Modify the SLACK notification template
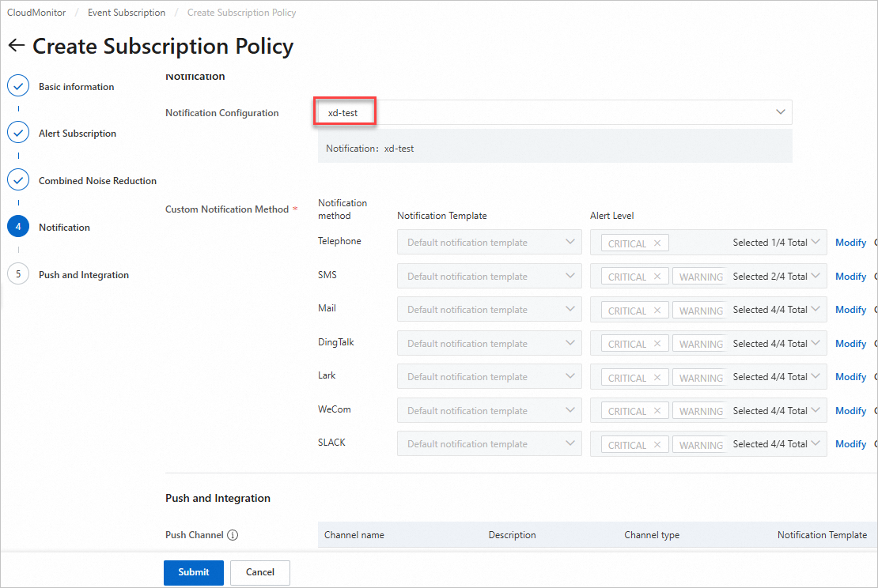 coord(850,443)
